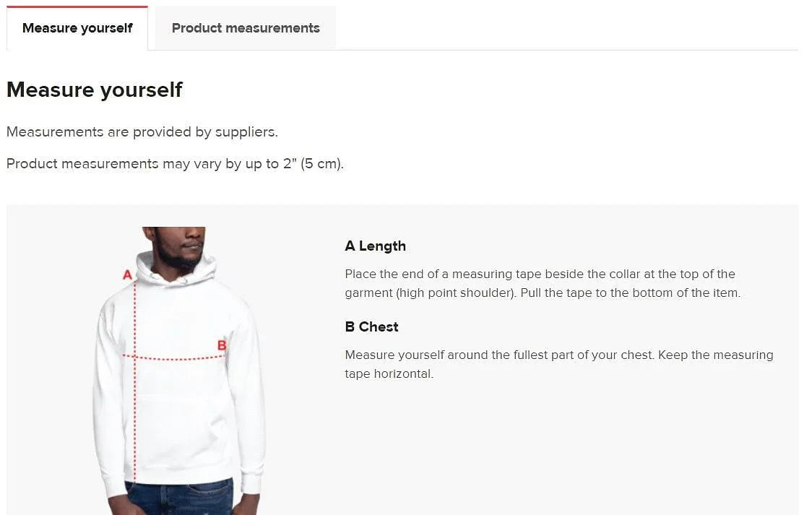Image resolution: width=812 pixels, height=515 pixels.
Task: Click "Measurements are provided by suppliers" text
Action: pos(142,131)
